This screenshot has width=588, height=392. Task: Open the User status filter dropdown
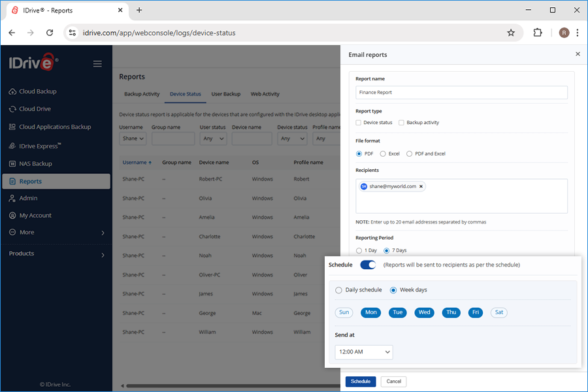pyautogui.click(x=213, y=139)
